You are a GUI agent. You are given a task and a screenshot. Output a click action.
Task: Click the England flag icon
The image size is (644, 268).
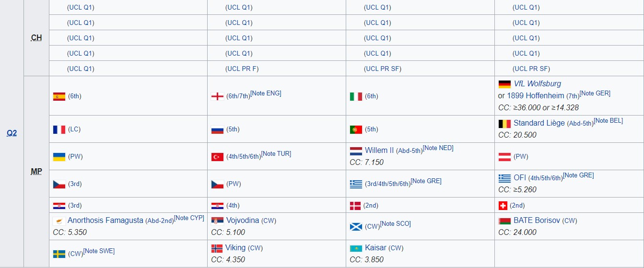click(217, 96)
